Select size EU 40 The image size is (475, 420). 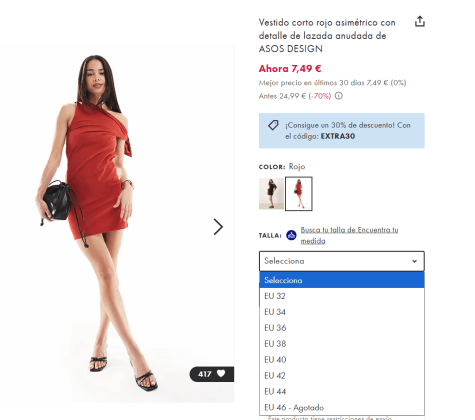point(342,360)
